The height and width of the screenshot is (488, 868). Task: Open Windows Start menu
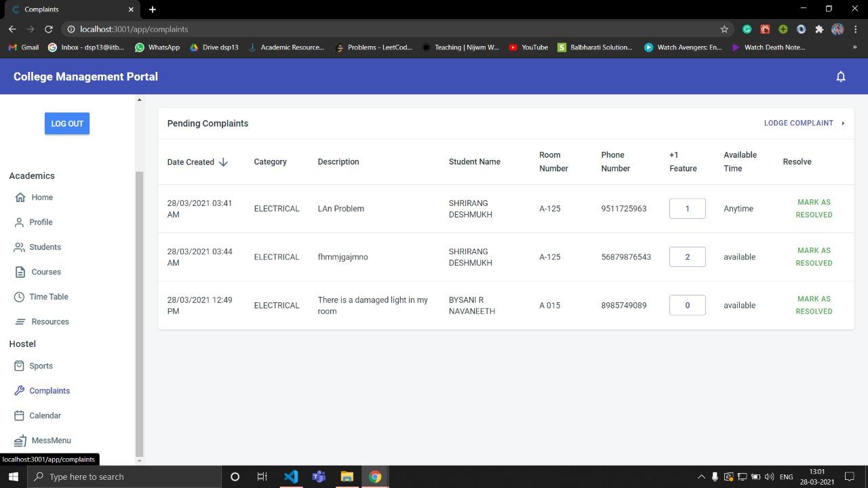(x=13, y=476)
